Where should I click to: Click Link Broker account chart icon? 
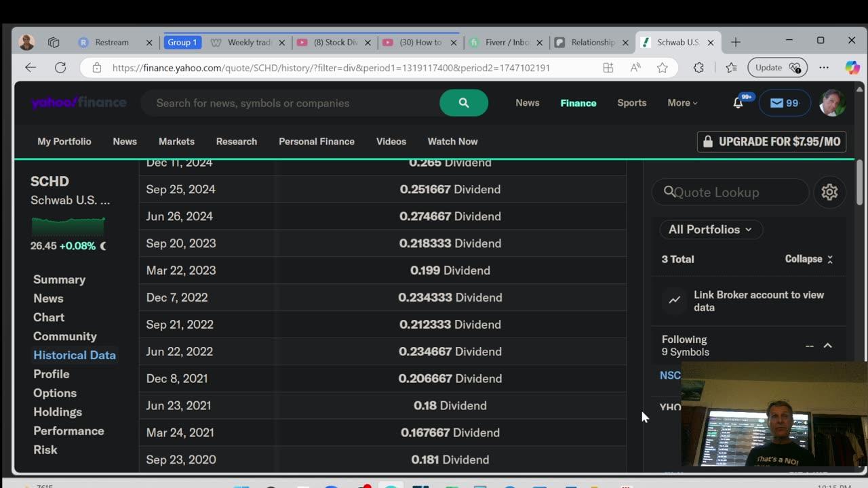coord(675,300)
